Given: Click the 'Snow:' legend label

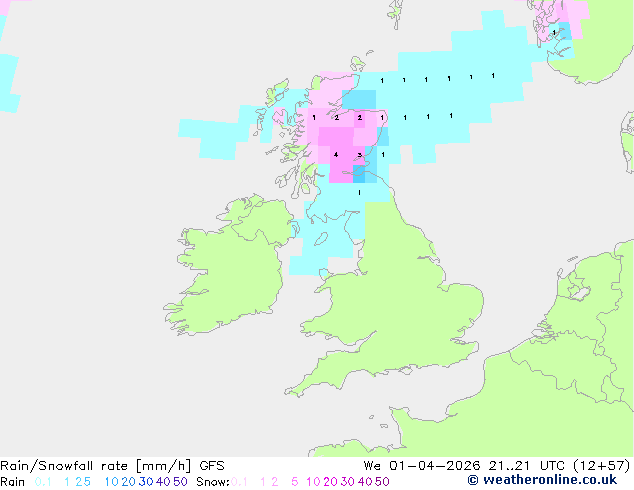Looking at the screenshot, I should pos(213,482).
